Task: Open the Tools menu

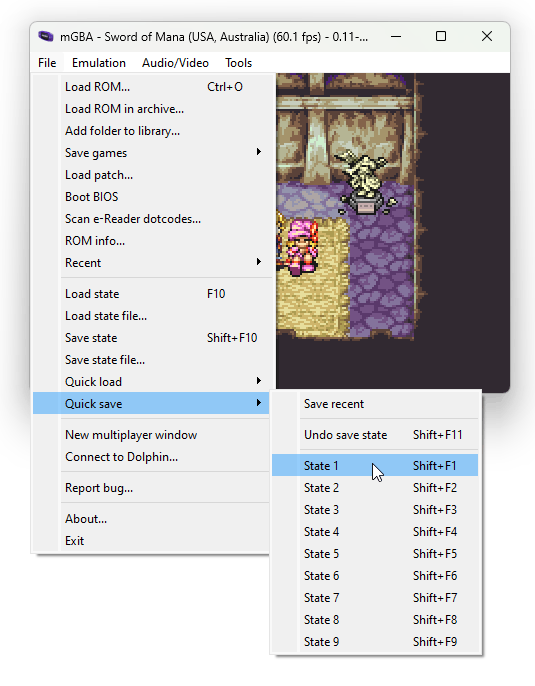Action: coord(238,63)
